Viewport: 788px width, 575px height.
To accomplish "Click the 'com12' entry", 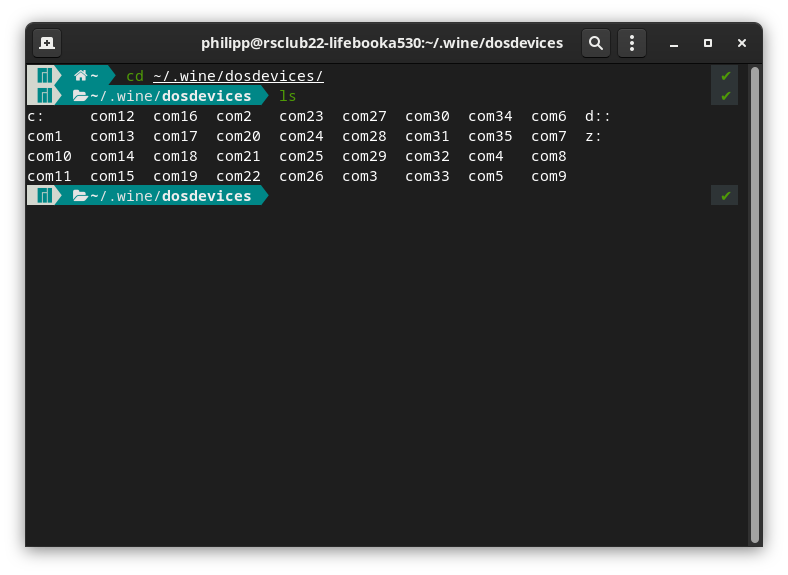I will pos(113,117).
